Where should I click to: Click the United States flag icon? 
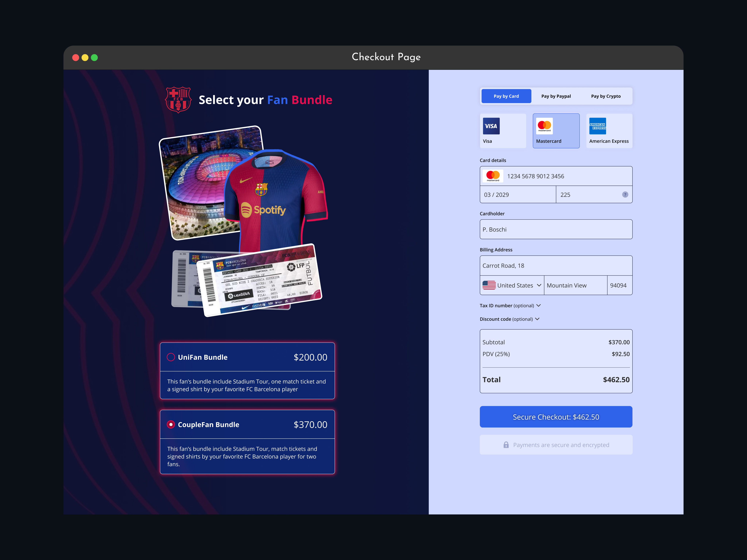490,285
